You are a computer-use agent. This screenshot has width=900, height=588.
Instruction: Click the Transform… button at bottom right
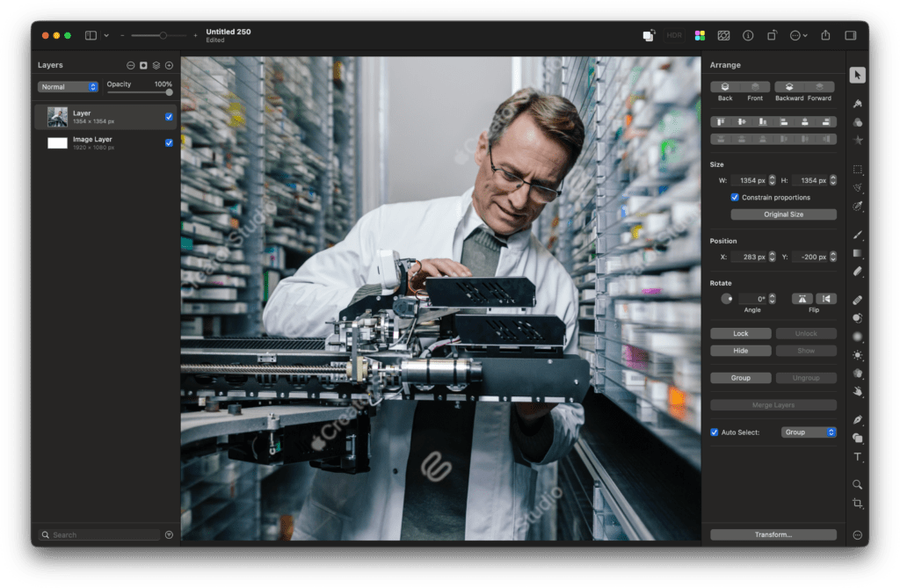[x=773, y=534]
